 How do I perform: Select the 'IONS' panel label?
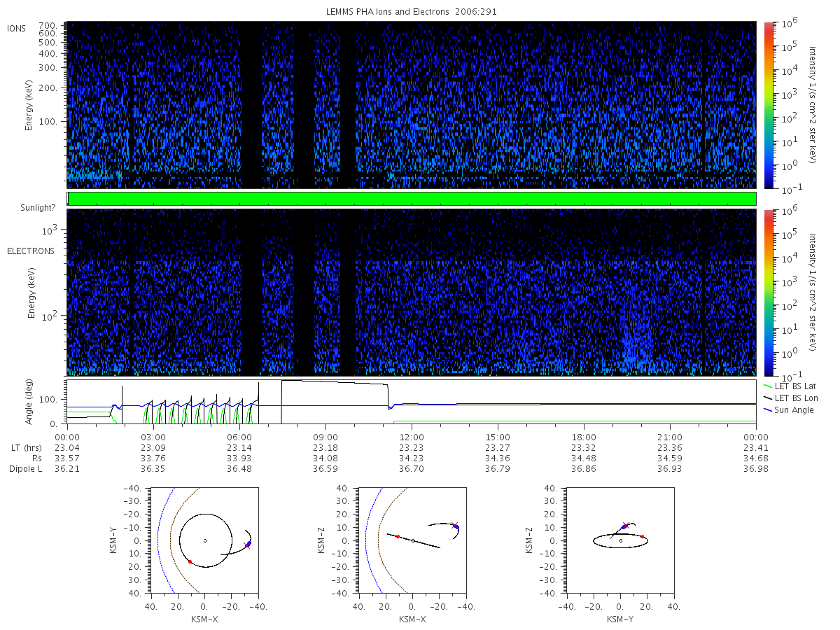17,28
